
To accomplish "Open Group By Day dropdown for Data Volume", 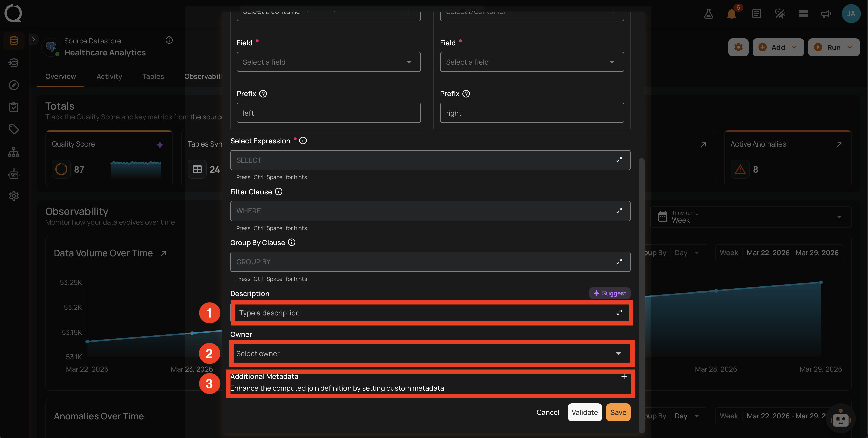I will pos(687,253).
